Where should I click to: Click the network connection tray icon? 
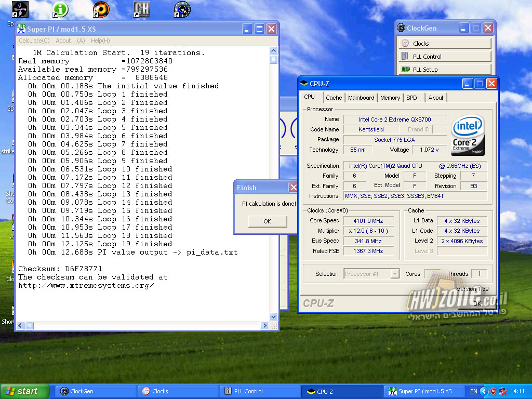pyautogui.click(x=503, y=392)
